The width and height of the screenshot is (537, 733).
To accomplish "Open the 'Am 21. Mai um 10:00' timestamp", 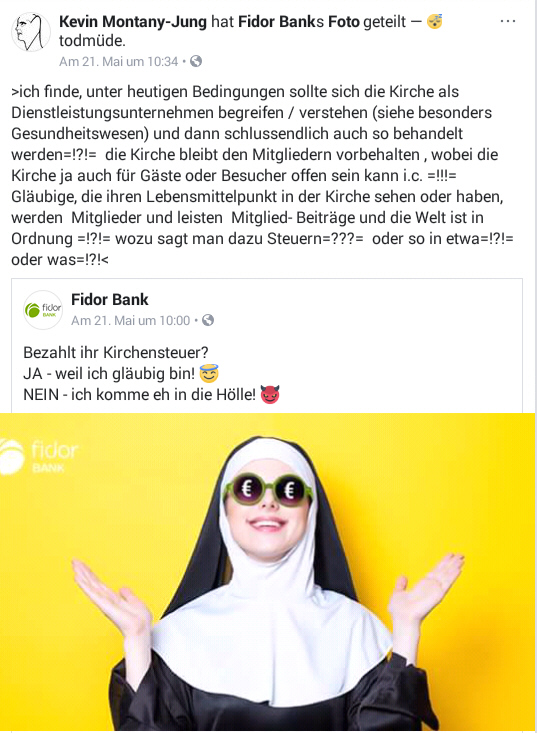I will tap(130, 321).
